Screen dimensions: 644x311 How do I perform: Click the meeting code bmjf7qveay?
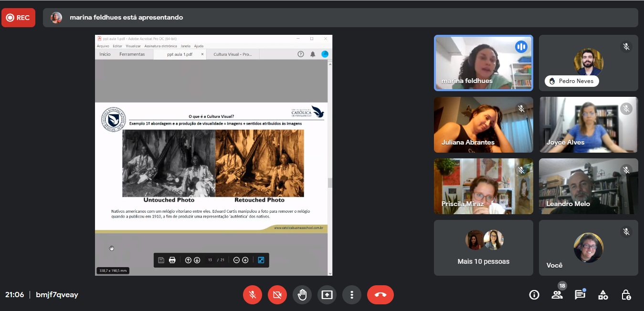[57, 295]
